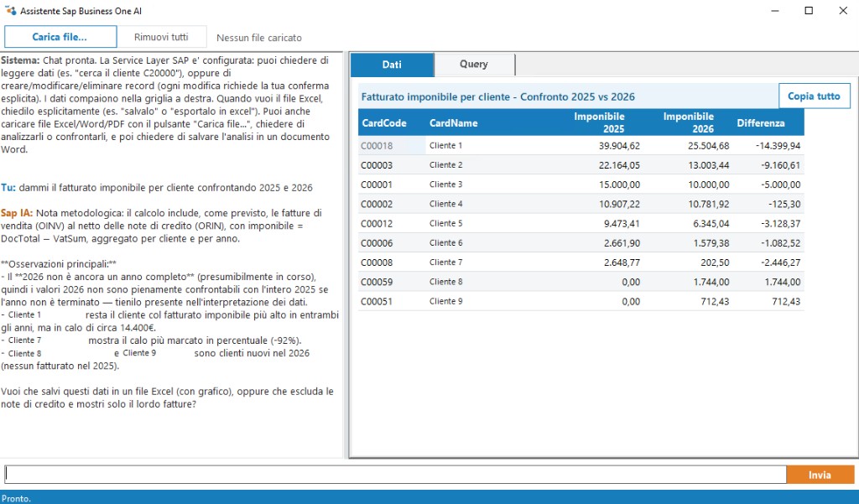The width and height of the screenshot is (859, 504).
Task: Switch to the Query tab
Action: 474,64
